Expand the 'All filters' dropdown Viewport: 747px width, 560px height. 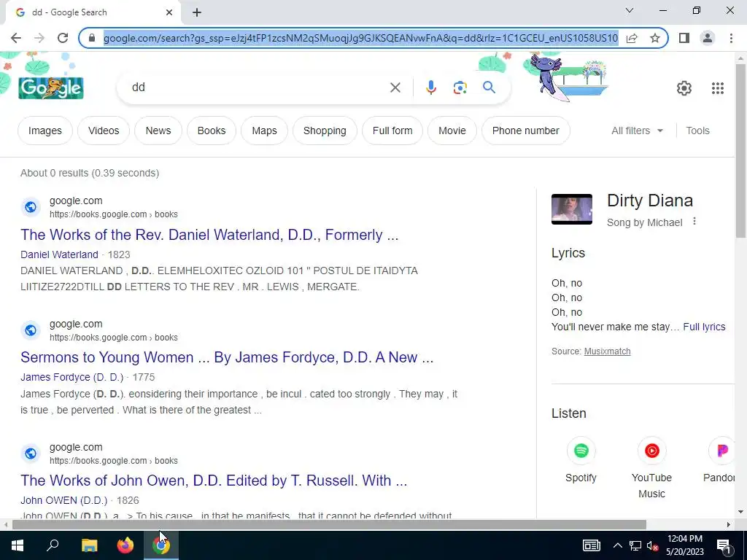[637, 131]
